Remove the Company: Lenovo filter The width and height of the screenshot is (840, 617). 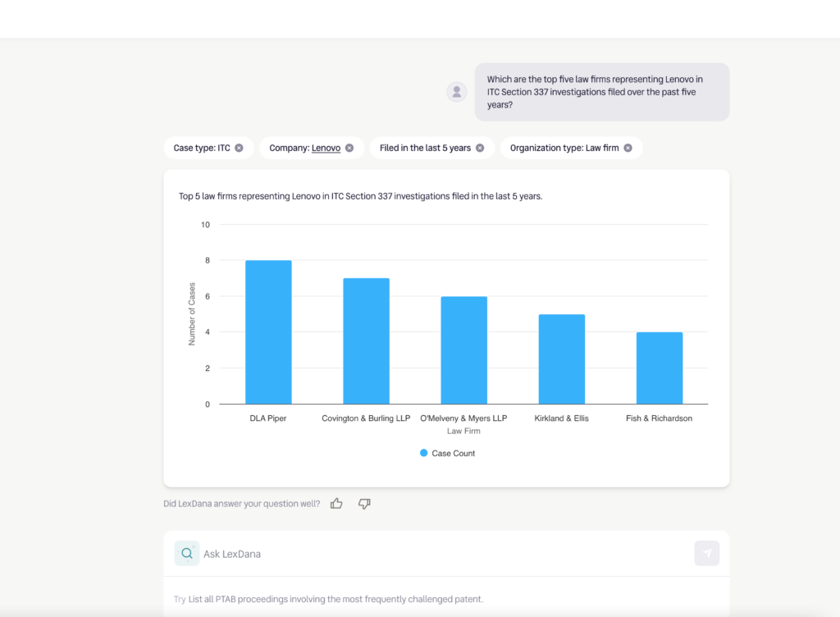349,148
